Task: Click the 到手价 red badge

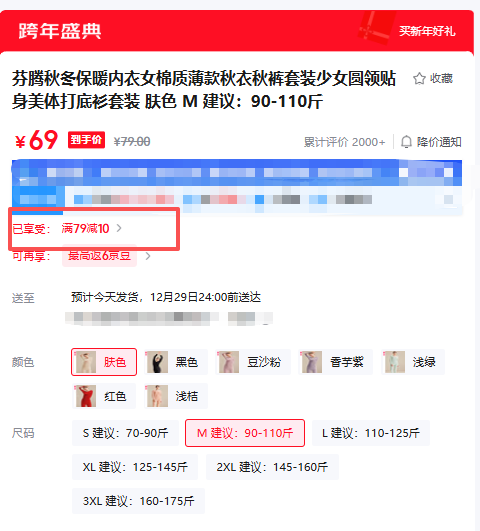Action: [x=86, y=140]
